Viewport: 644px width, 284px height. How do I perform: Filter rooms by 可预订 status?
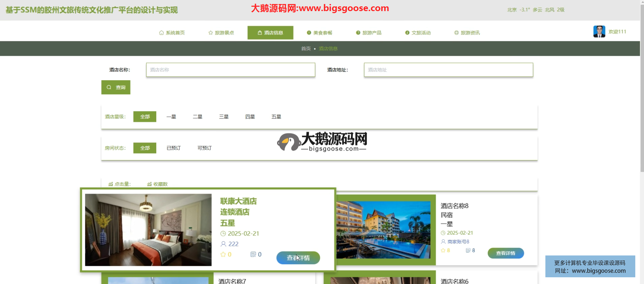(x=204, y=148)
